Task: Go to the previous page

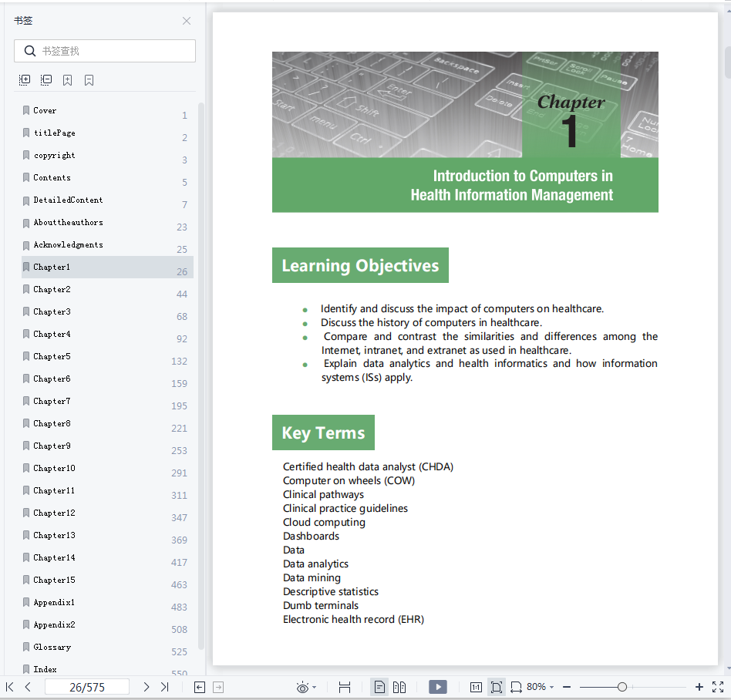Action: [28, 687]
